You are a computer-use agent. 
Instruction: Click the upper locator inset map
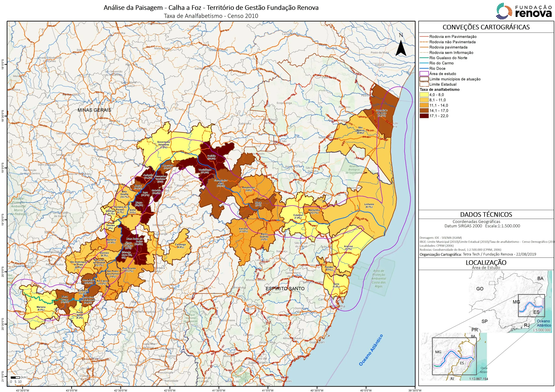[x=510, y=302]
